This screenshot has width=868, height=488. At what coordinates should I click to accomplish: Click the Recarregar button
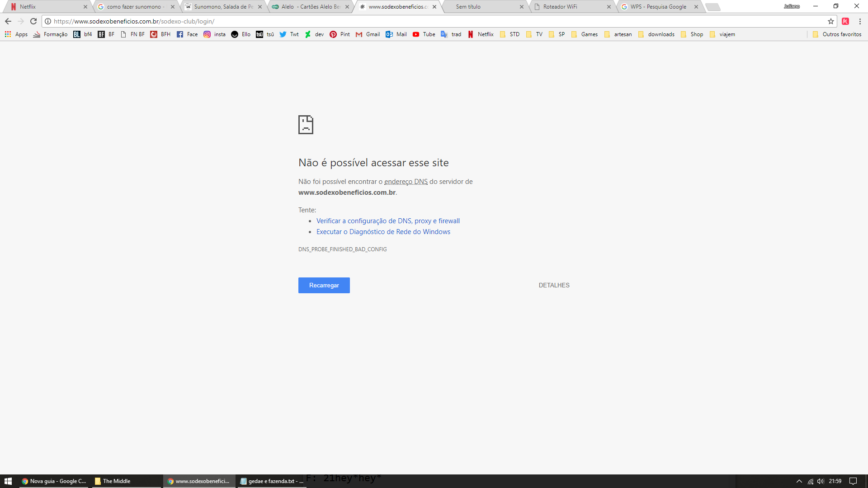coord(324,285)
